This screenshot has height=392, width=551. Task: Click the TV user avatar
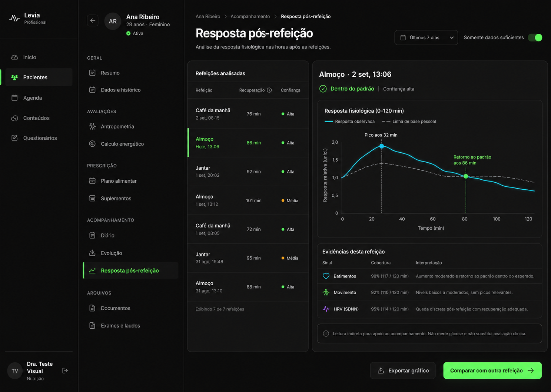pos(15,371)
